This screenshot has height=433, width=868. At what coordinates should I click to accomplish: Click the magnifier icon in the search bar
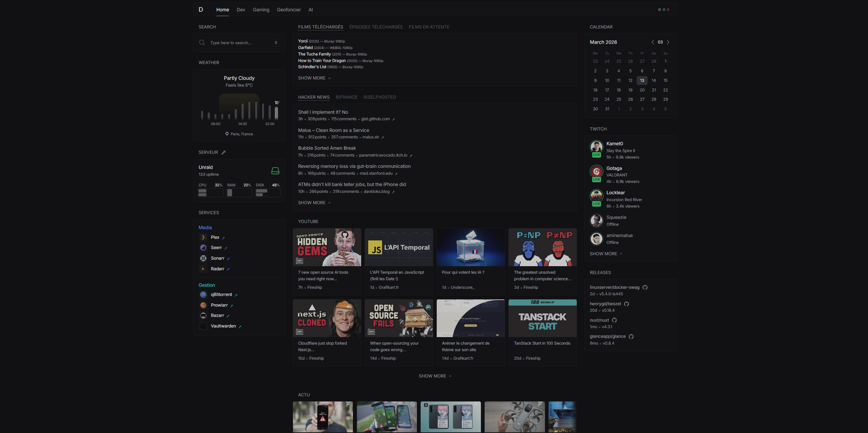pyautogui.click(x=202, y=43)
